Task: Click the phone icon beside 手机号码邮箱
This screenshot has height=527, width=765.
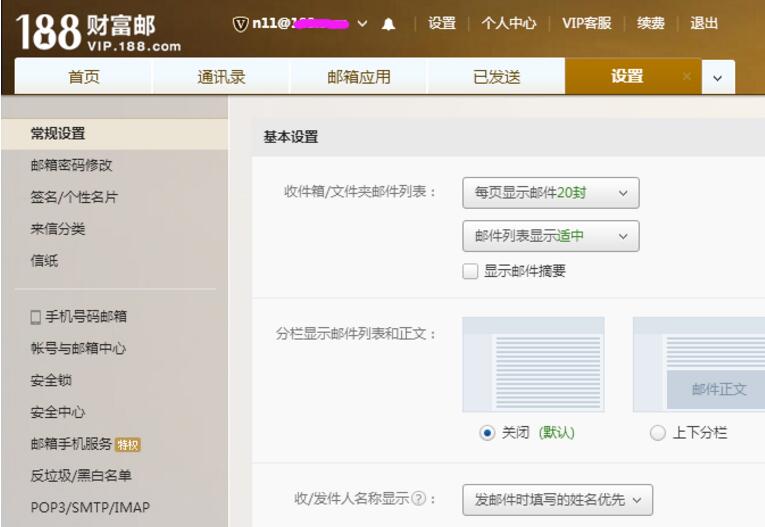Action: coord(36,317)
